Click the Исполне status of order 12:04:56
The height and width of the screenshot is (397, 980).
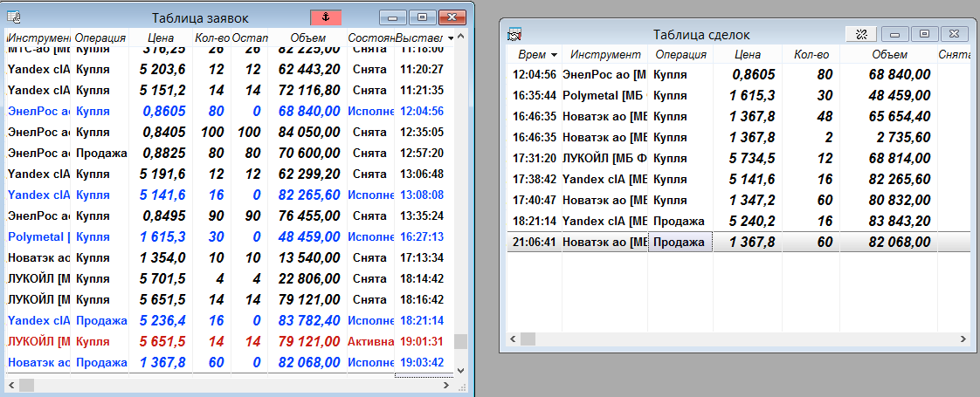370,111
